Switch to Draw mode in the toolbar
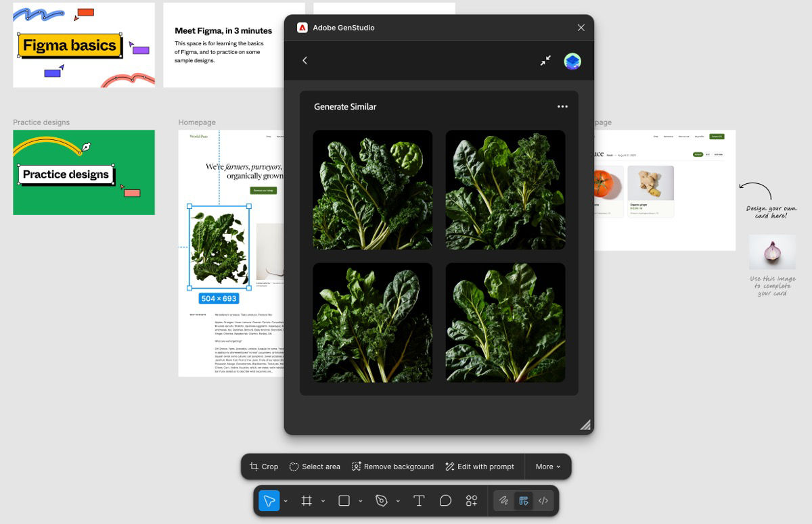 pos(503,500)
